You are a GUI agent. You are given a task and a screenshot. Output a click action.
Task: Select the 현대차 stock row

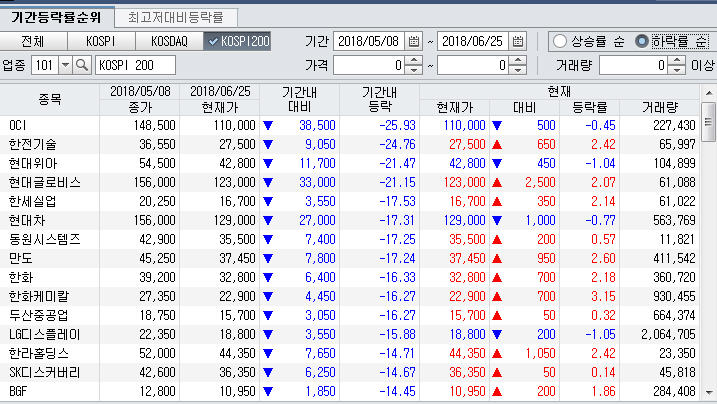[x=350, y=220]
